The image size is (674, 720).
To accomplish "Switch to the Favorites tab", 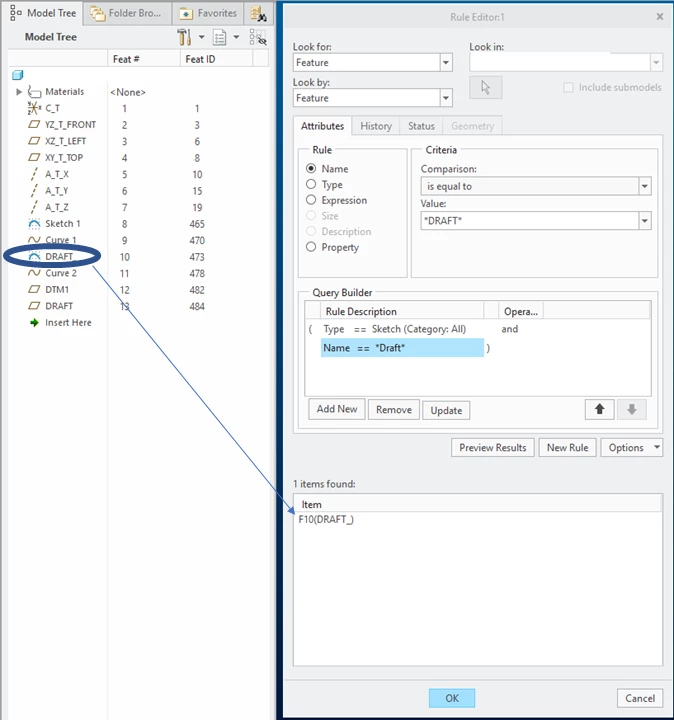I will click(209, 13).
